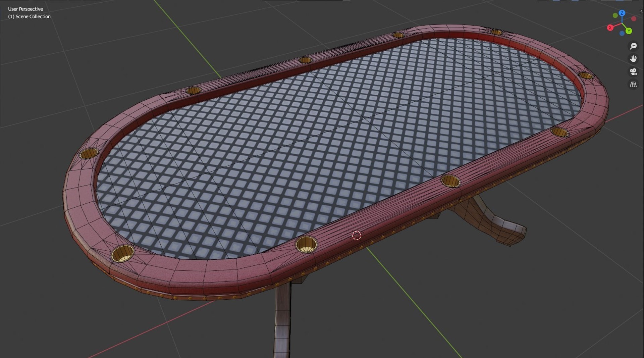Click the Z axis on the navigation gizmo
Image resolution: width=644 pixels, height=358 pixels.
[x=622, y=13]
